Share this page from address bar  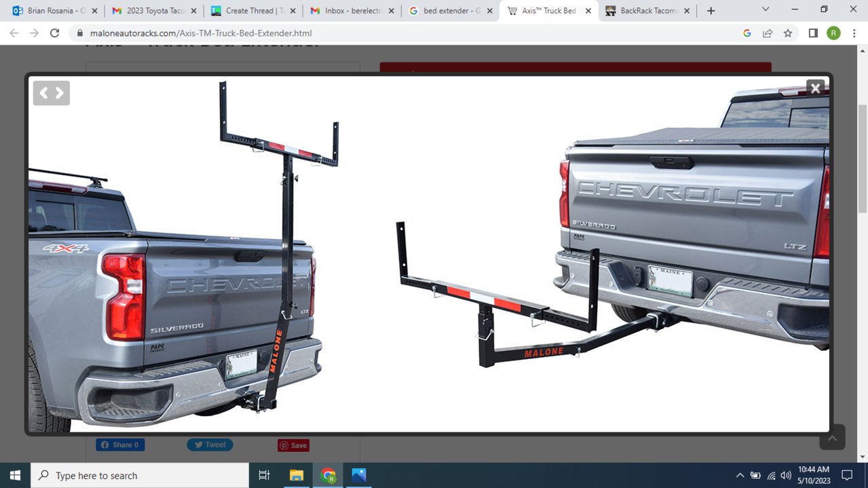coord(768,33)
